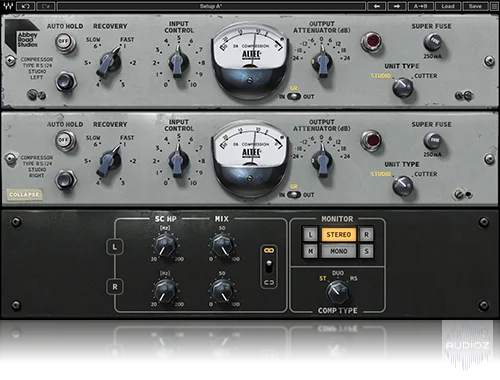Screen dimensions: 500x380
Task: Monitor the M (mid) signal
Action: point(310,251)
